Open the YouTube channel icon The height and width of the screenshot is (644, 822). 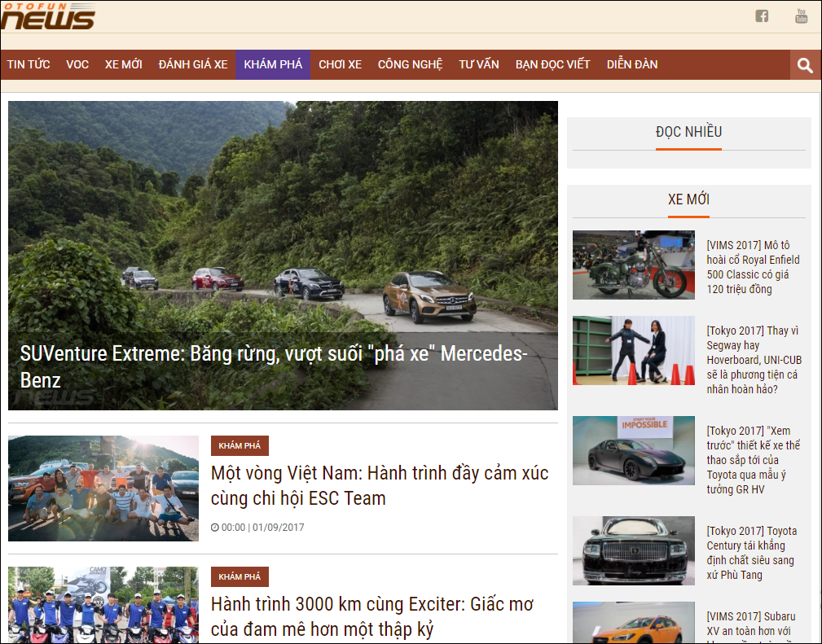(x=801, y=15)
